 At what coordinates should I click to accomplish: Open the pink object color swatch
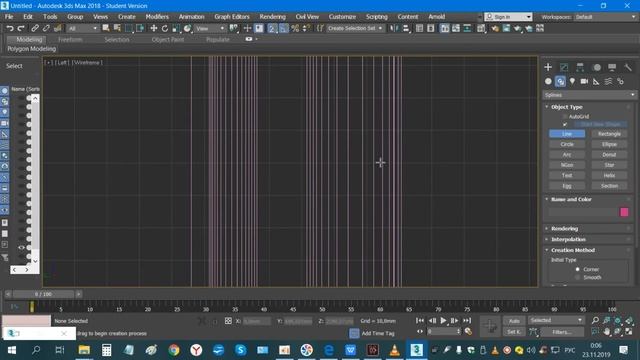pyautogui.click(x=624, y=212)
